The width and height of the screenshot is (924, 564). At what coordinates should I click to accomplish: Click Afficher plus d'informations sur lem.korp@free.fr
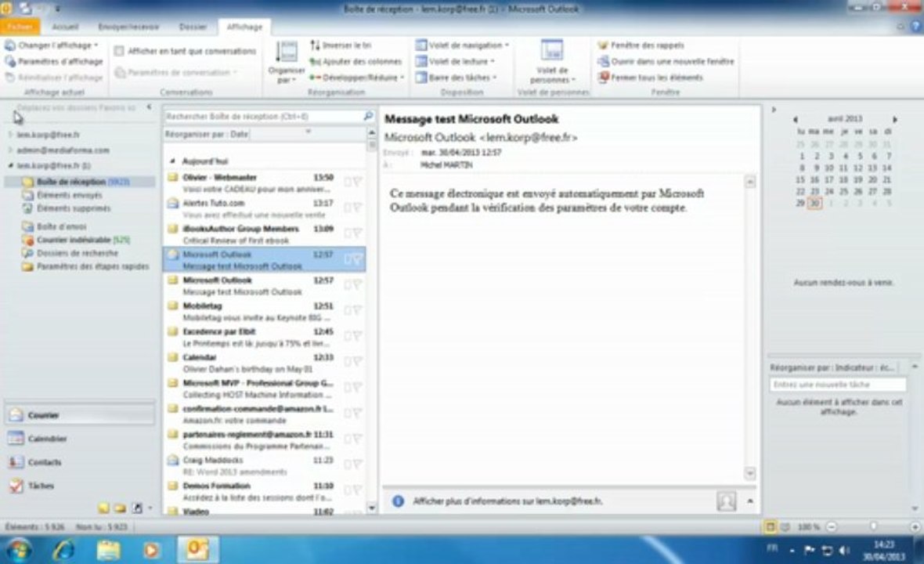point(507,501)
